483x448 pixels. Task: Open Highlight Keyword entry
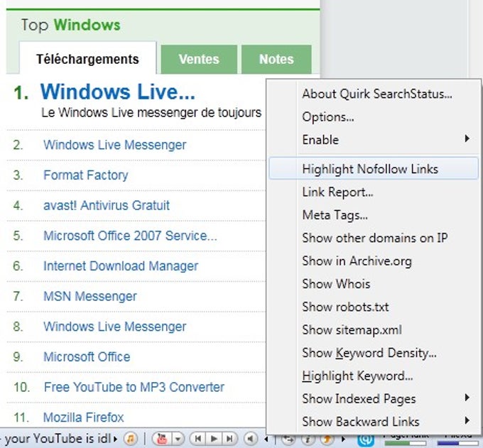click(x=374, y=376)
